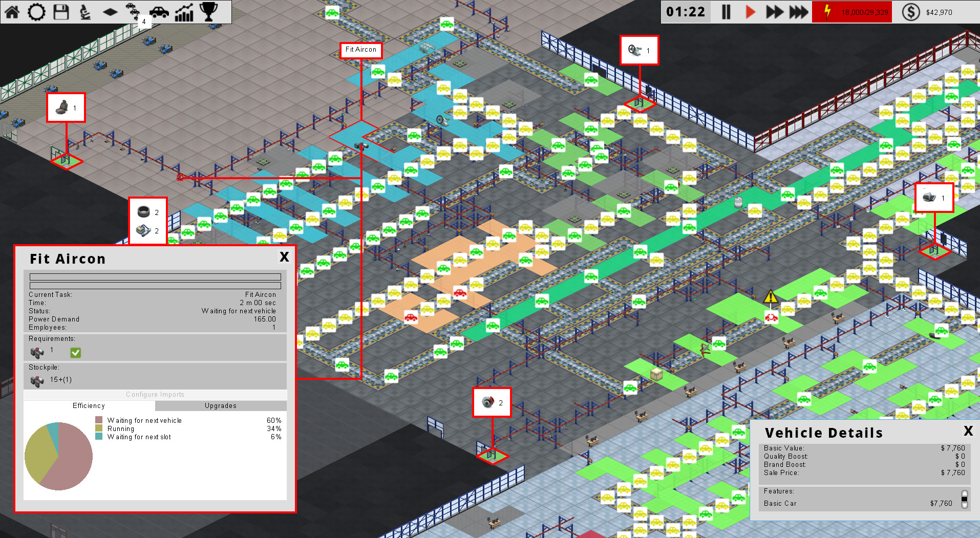The height and width of the screenshot is (538, 980).
Task: Click the red power usage indicator
Action: tap(852, 12)
